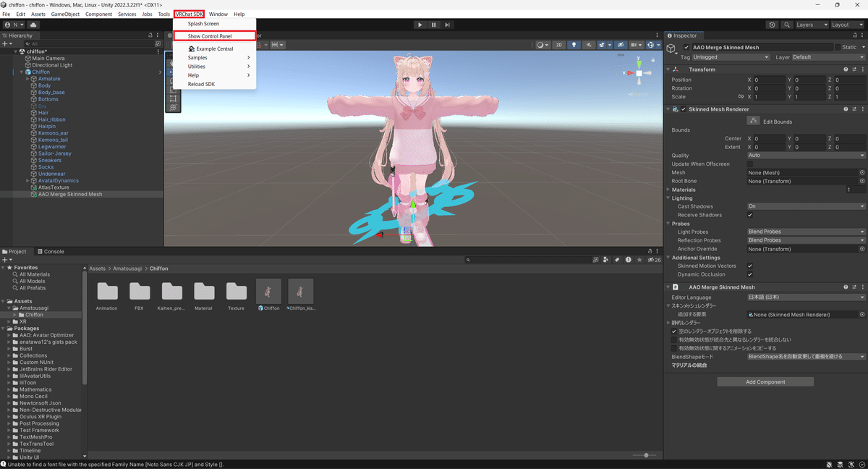Open the Layers dropdown in toolbar
This screenshot has width=868, height=469.
point(811,25)
